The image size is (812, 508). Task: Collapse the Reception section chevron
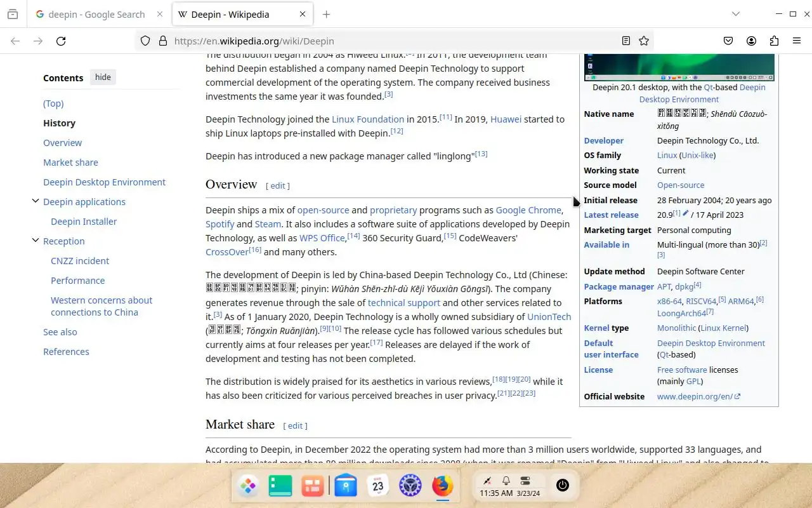pyautogui.click(x=36, y=241)
